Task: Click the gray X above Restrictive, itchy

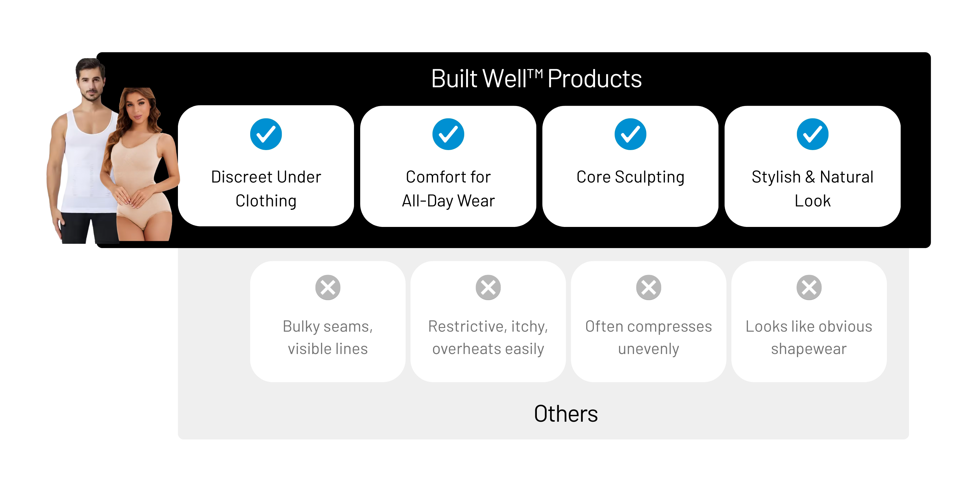Action: click(x=488, y=288)
